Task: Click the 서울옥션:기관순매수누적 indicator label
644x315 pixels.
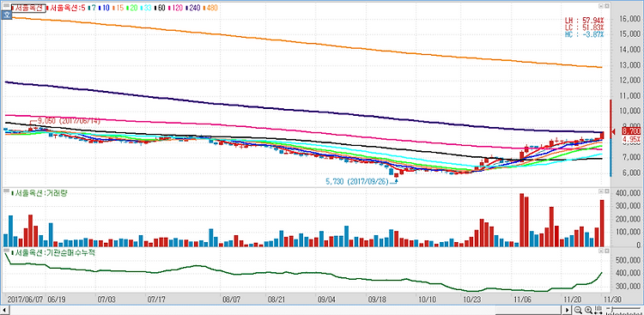Action: coord(53,252)
